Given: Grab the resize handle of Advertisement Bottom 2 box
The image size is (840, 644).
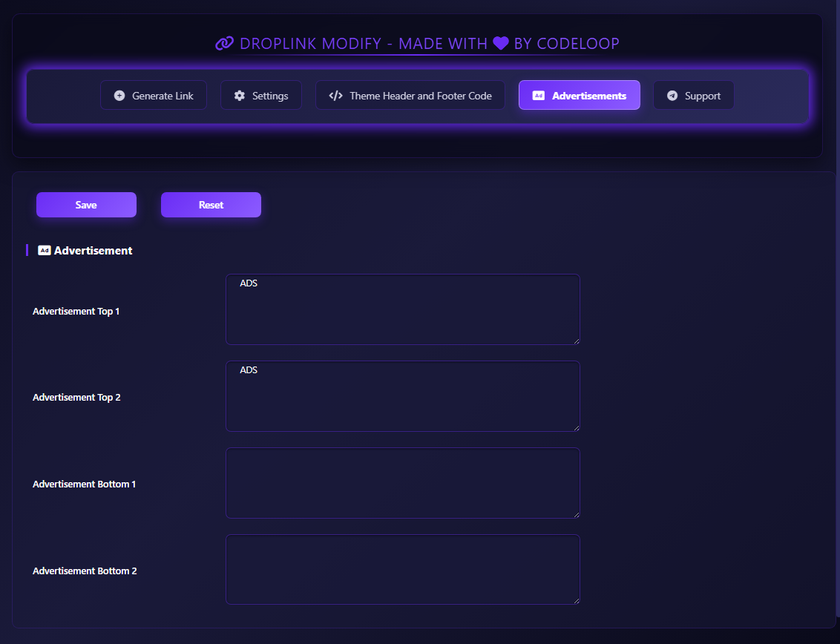Looking at the screenshot, I should click(577, 601).
